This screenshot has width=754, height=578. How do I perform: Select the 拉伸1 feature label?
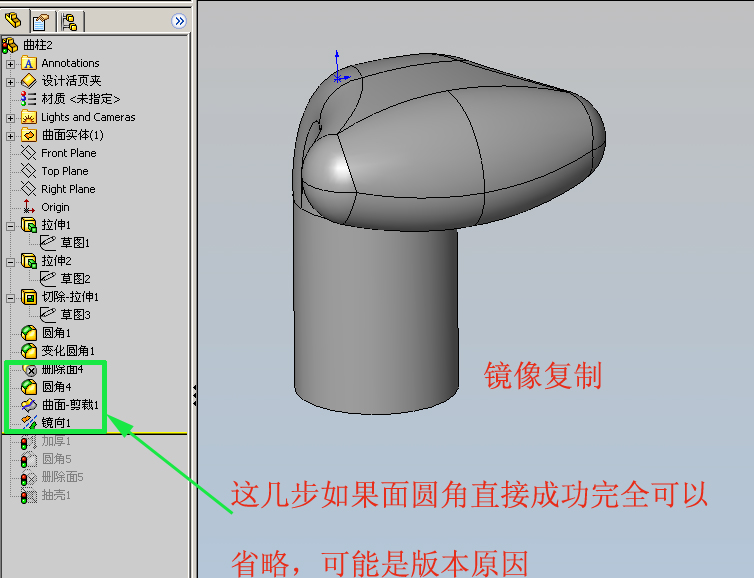click(56, 225)
